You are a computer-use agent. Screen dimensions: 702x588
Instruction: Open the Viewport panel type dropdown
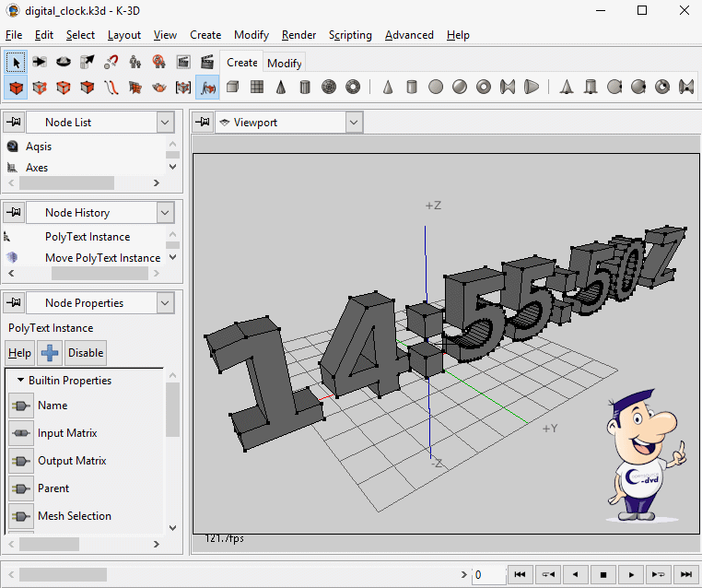click(x=355, y=123)
